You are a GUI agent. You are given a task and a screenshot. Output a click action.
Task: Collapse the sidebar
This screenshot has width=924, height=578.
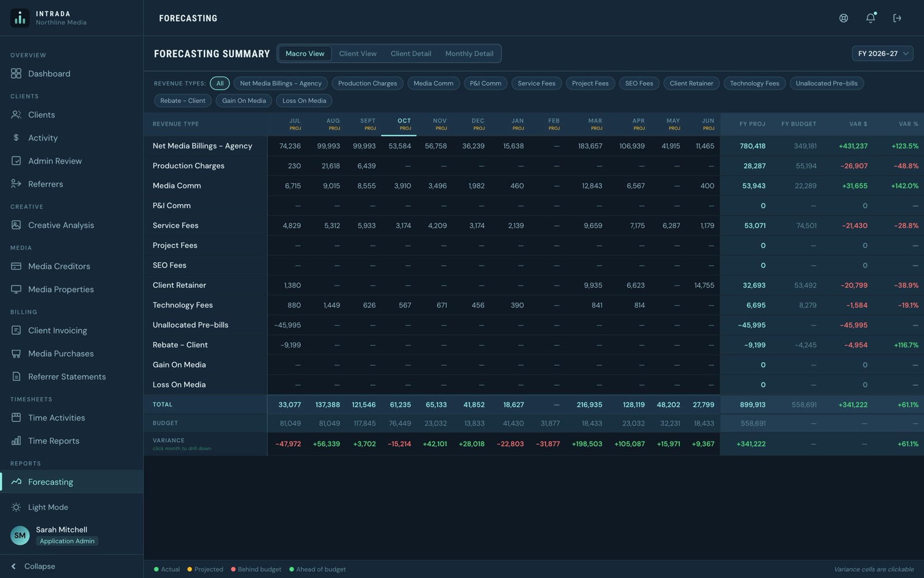pyautogui.click(x=33, y=566)
